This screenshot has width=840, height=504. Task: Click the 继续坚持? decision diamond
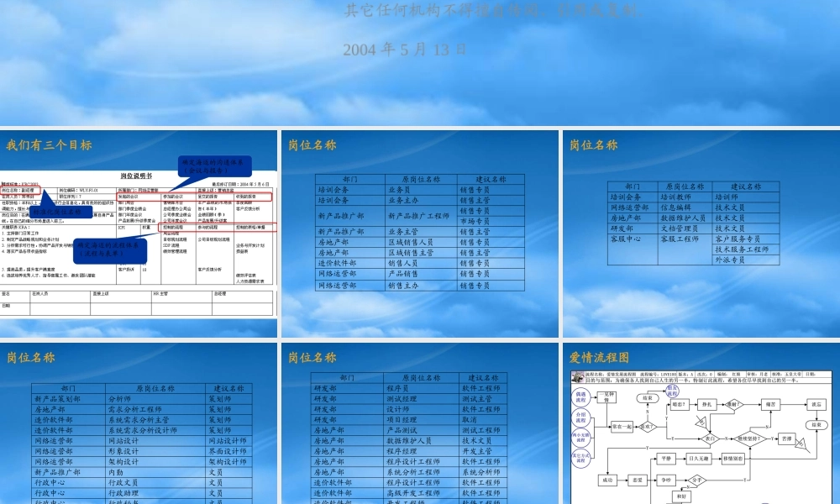[x=749, y=438]
